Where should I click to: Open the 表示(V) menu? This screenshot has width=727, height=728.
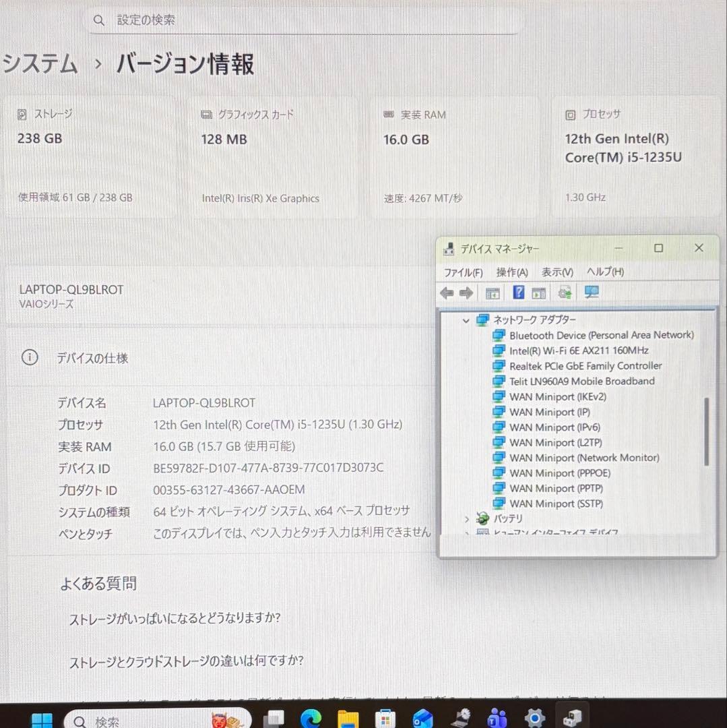(x=556, y=272)
